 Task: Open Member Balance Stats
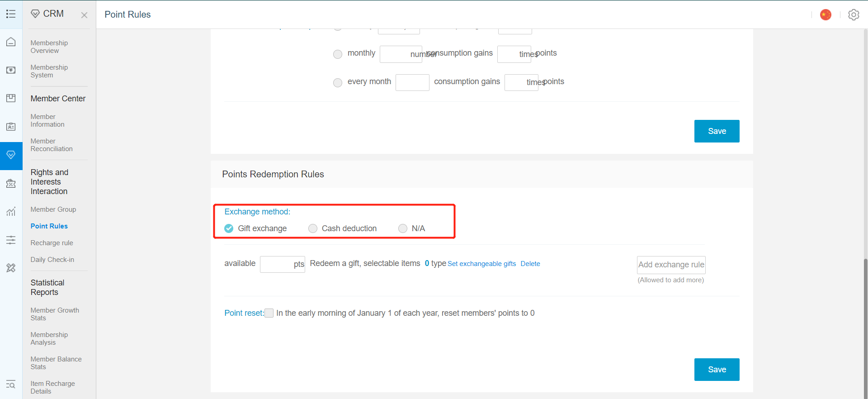click(x=56, y=363)
